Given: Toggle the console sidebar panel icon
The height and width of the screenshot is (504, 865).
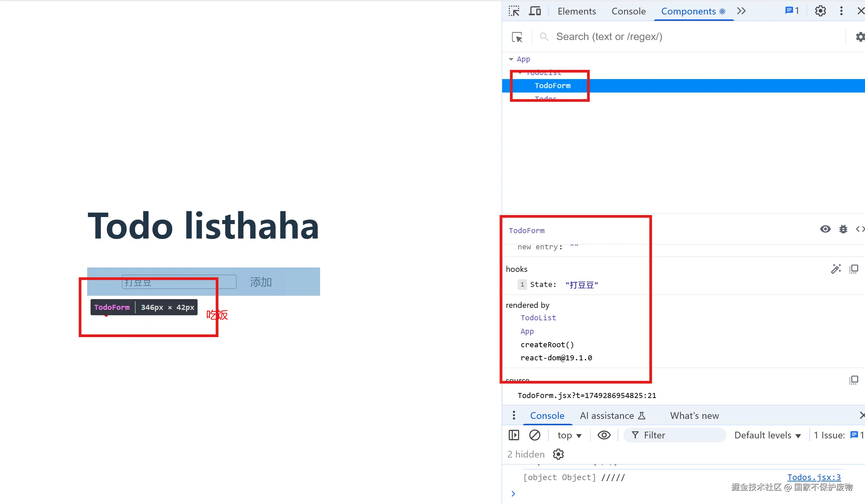Looking at the screenshot, I should [x=514, y=435].
